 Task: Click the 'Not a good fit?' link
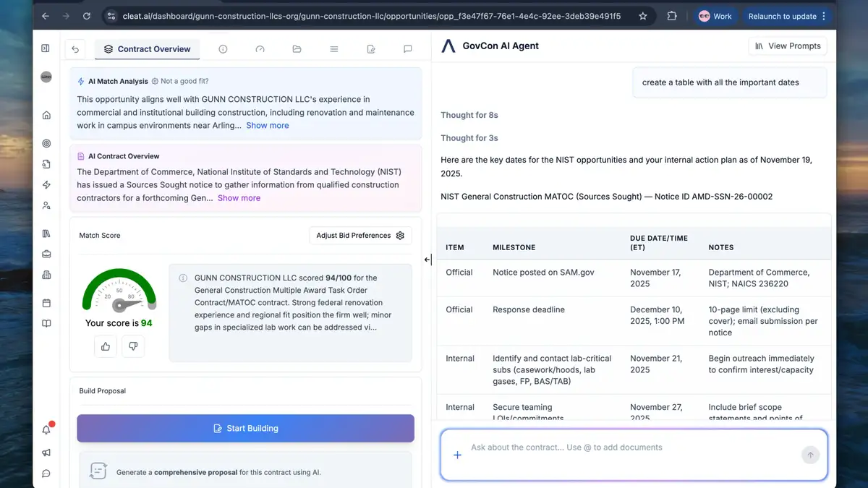click(180, 82)
